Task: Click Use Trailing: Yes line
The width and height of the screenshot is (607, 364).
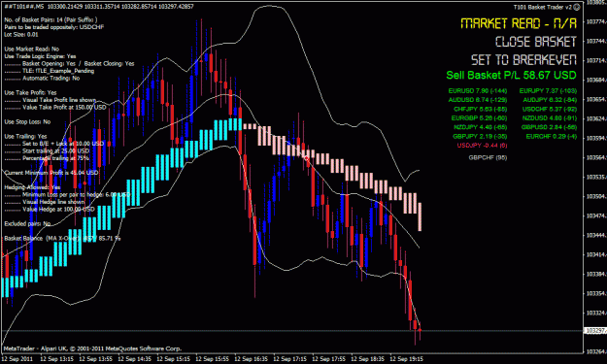Action: [25, 136]
